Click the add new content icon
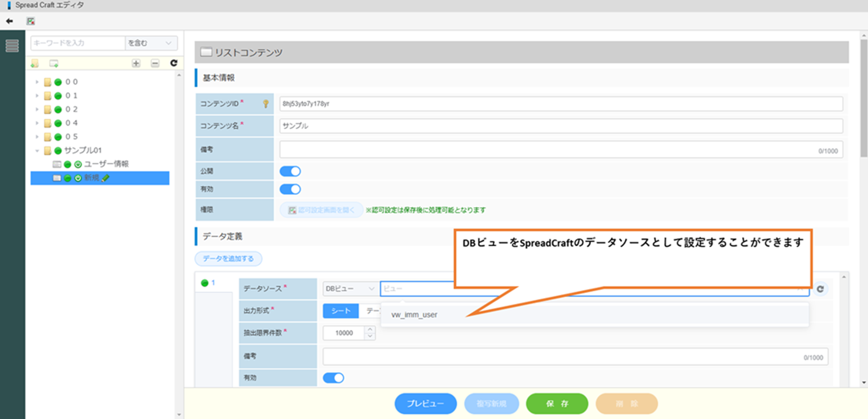This screenshot has width=868, height=419. (54, 64)
